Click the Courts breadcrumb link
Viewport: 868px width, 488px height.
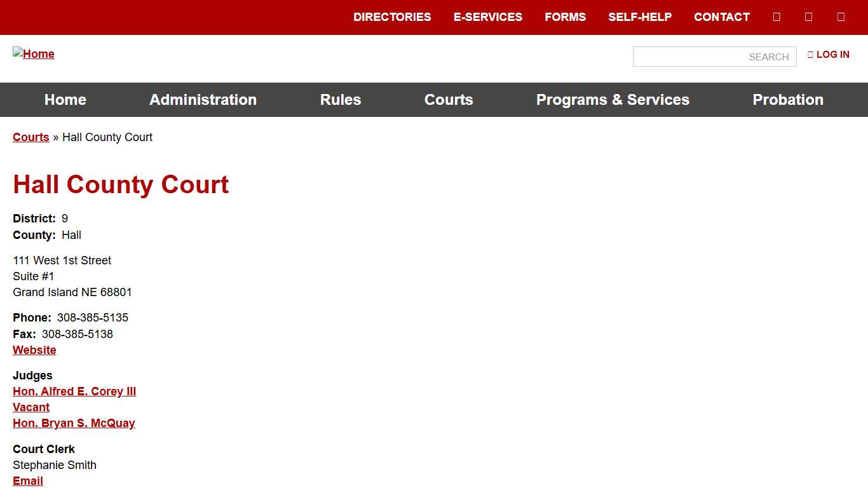(x=31, y=137)
